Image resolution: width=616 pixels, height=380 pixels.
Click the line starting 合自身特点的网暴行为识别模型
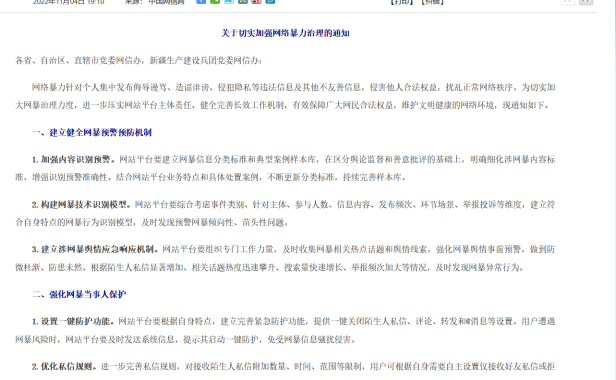point(152,222)
